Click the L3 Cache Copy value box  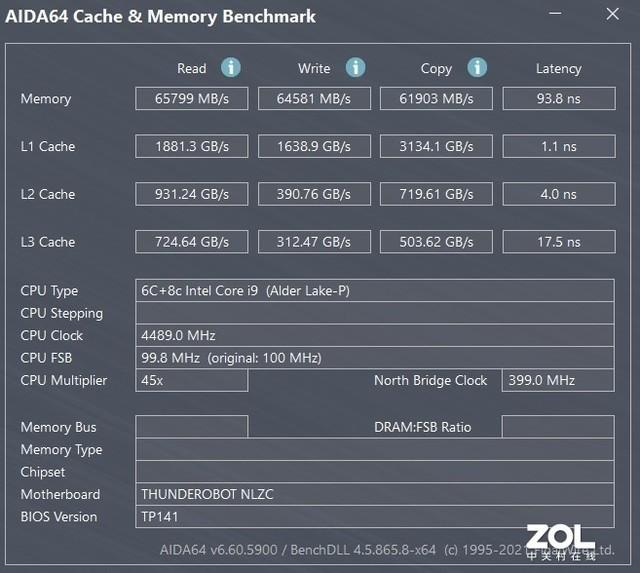point(436,242)
